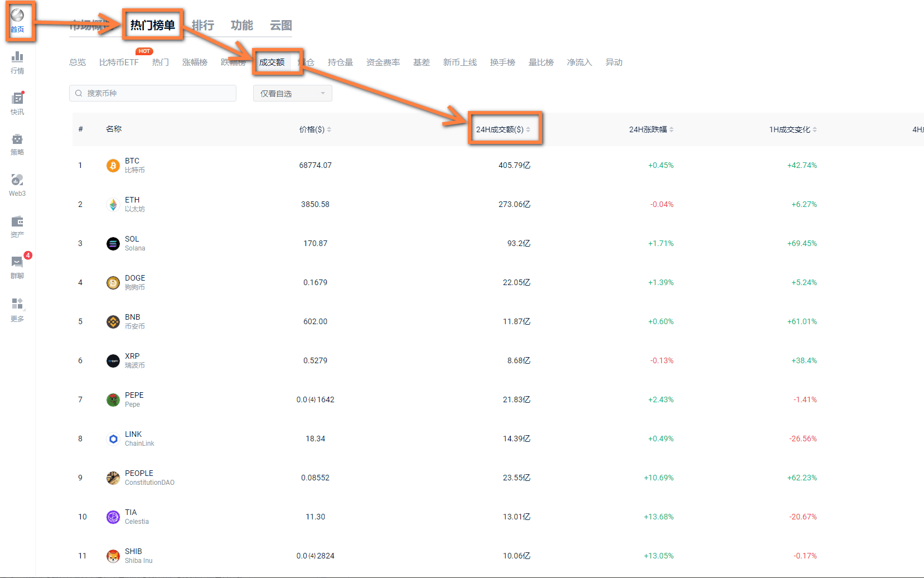The width and height of the screenshot is (924, 578).
Task: Click the TIA Celestia coin icon
Action: tap(113, 517)
